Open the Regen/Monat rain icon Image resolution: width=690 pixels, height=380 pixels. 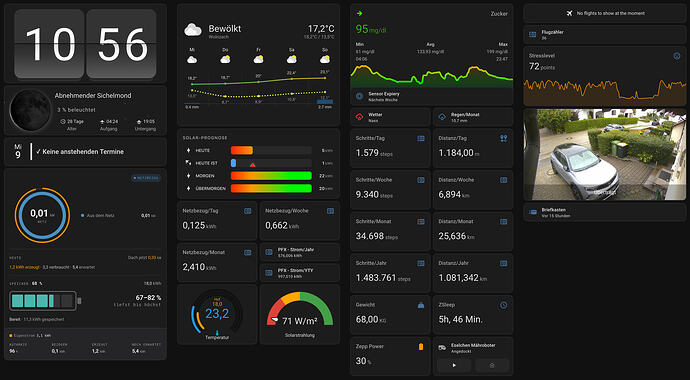[x=442, y=117]
